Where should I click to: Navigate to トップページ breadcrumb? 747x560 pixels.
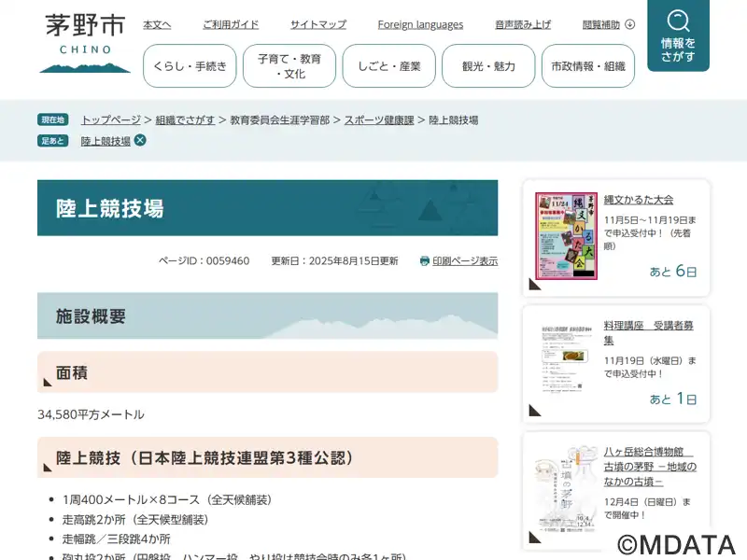click(110, 119)
